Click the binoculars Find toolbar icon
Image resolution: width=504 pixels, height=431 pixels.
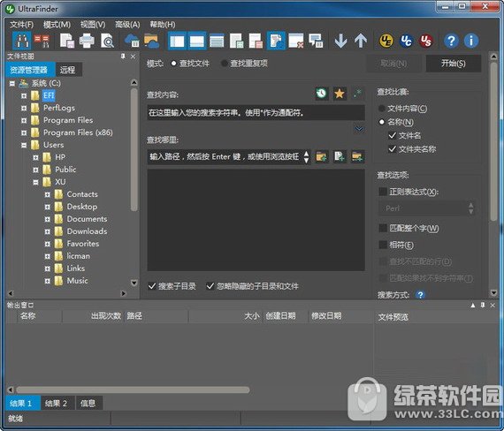click(x=21, y=41)
